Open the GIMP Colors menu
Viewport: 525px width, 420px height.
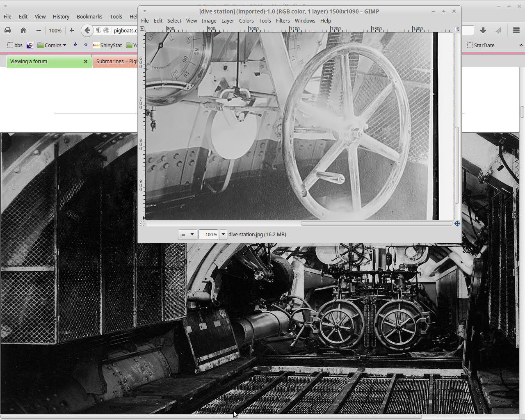tap(246, 21)
